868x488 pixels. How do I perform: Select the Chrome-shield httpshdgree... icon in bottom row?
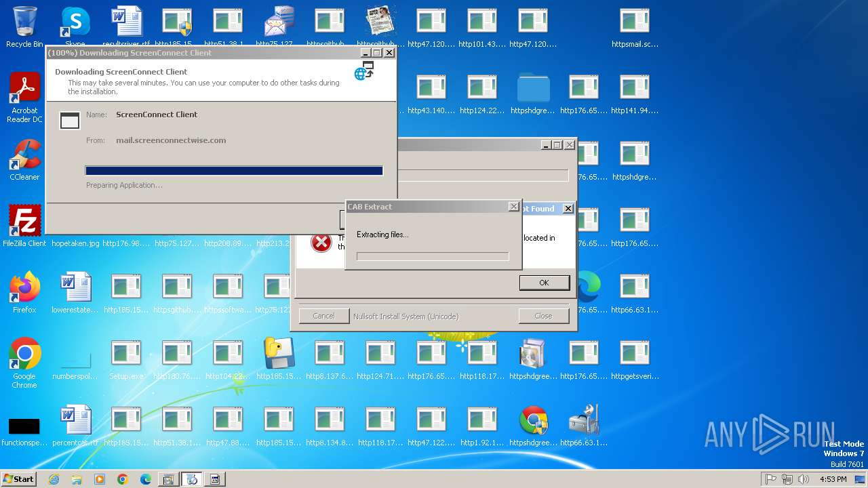click(x=533, y=426)
